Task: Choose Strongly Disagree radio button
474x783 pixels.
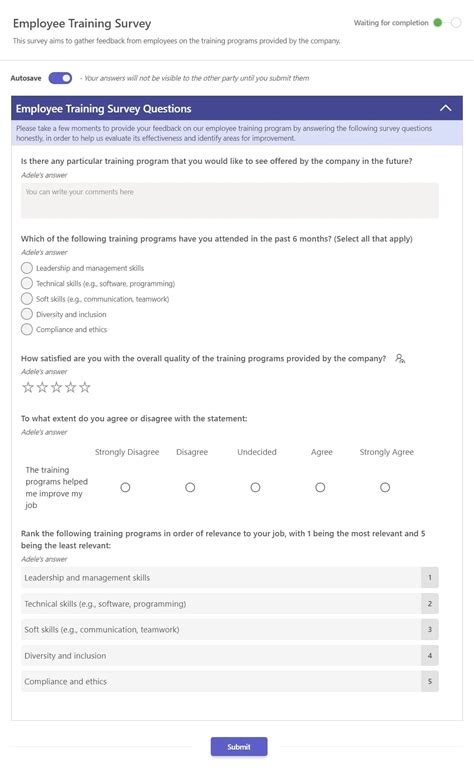Action: tap(125, 487)
